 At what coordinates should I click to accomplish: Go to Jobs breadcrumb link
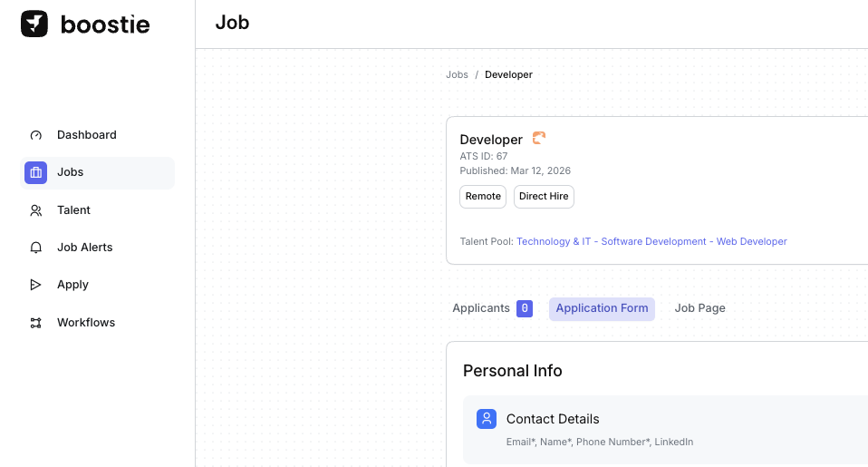(457, 74)
